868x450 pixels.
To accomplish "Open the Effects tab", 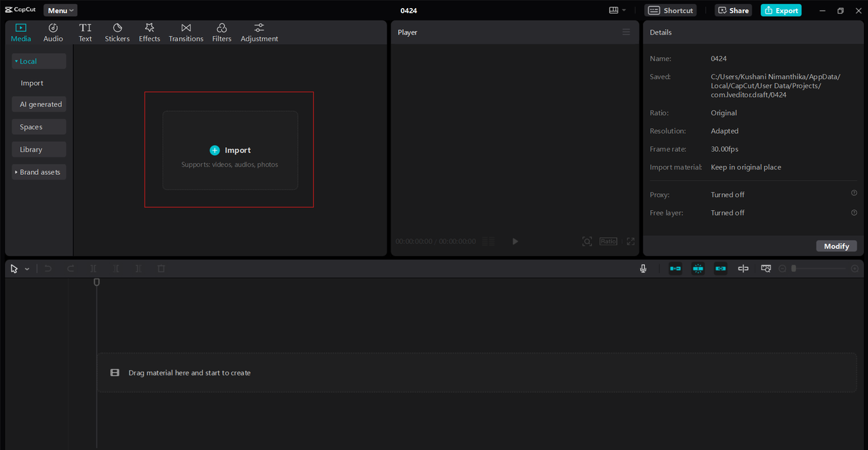I will click(x=149, y=33).
